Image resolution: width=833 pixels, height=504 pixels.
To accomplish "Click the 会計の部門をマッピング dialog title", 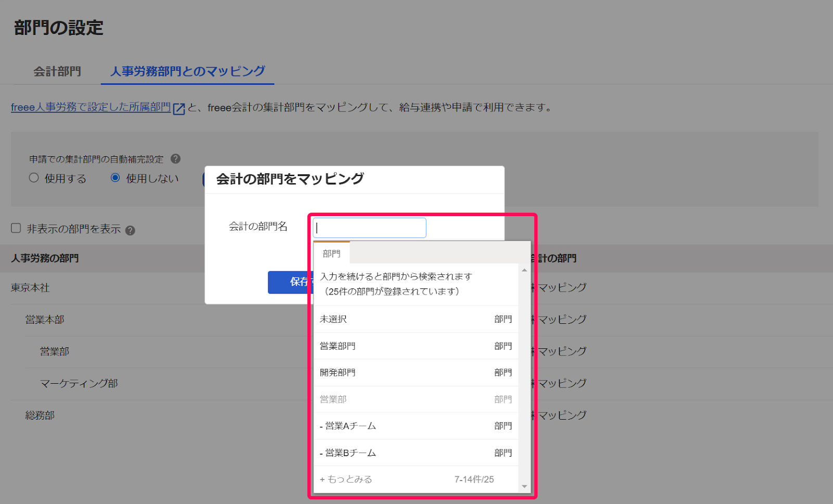I will (290, 179).
